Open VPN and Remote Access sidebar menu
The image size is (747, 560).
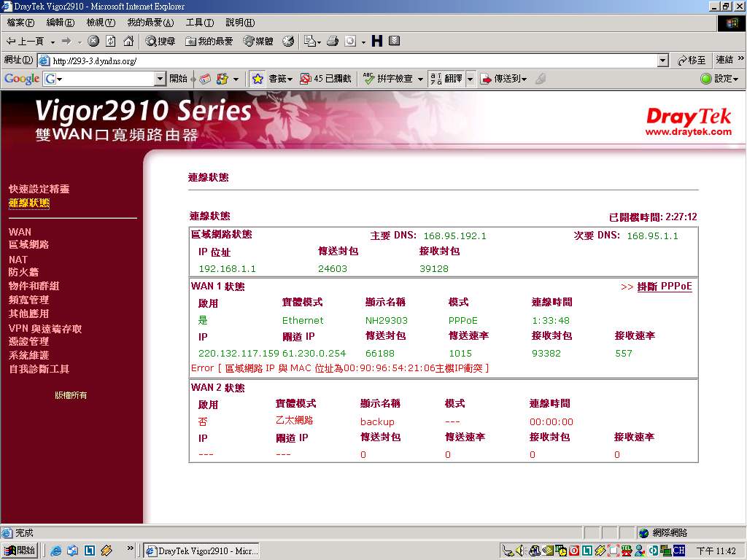[x=44, y=329]
